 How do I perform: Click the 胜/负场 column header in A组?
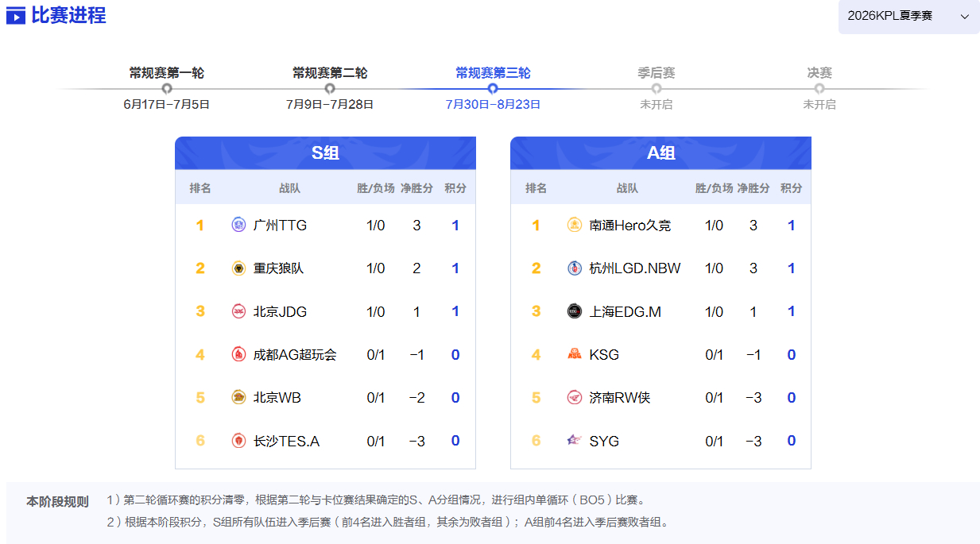714,188
